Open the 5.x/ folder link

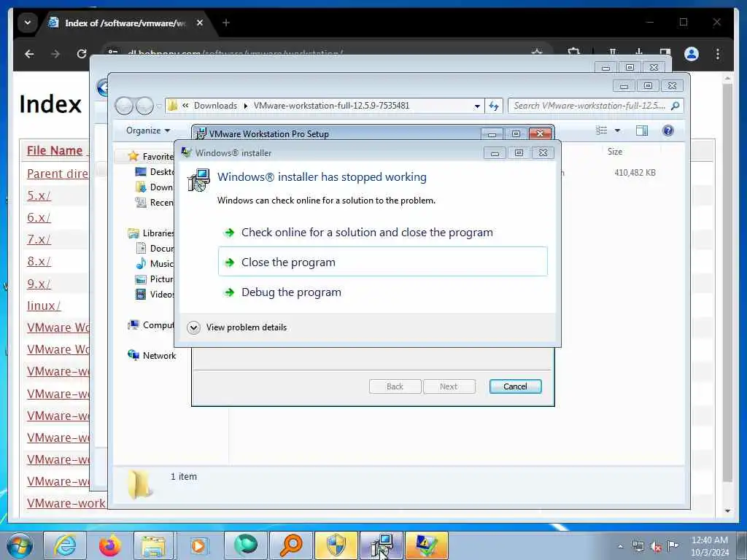click(x=39, y=195)
